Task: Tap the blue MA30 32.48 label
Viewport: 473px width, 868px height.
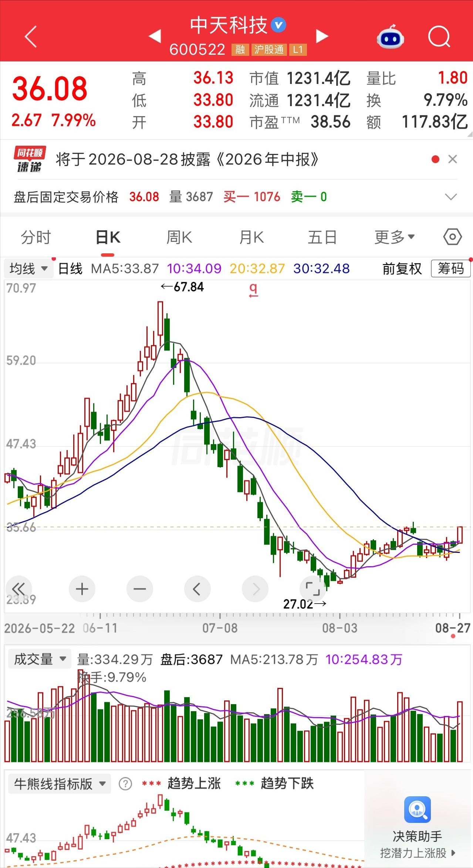Action: click(x=321, y=268)
